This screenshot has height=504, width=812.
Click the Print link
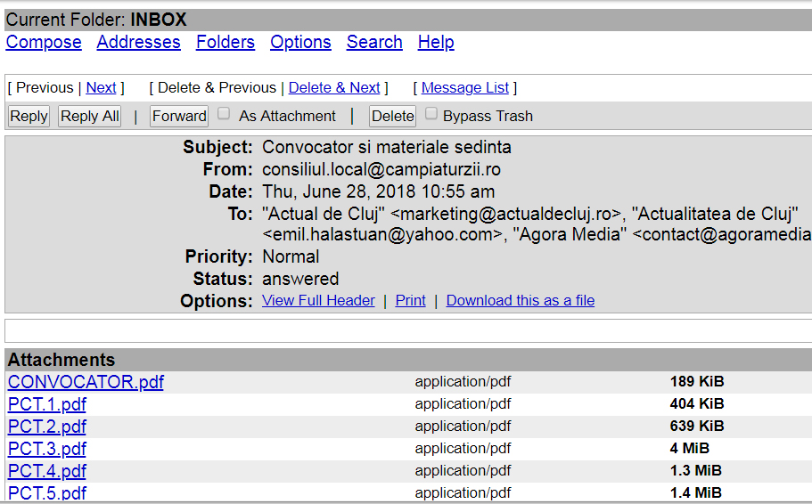(x=410, y=301)
